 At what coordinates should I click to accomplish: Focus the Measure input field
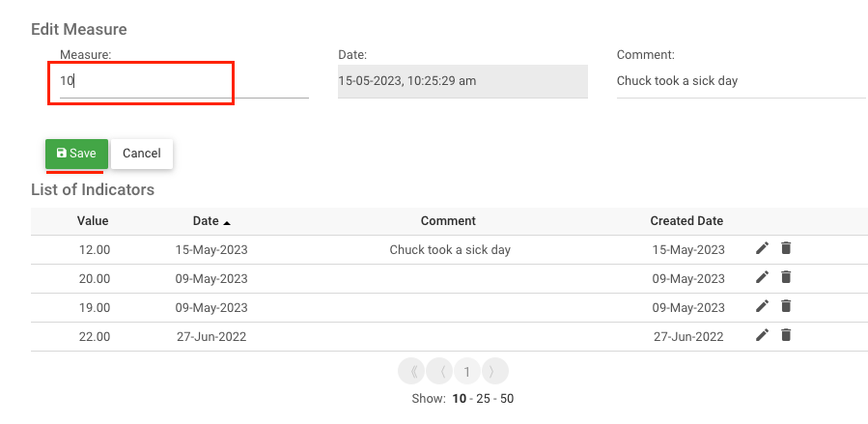[179, 82]
